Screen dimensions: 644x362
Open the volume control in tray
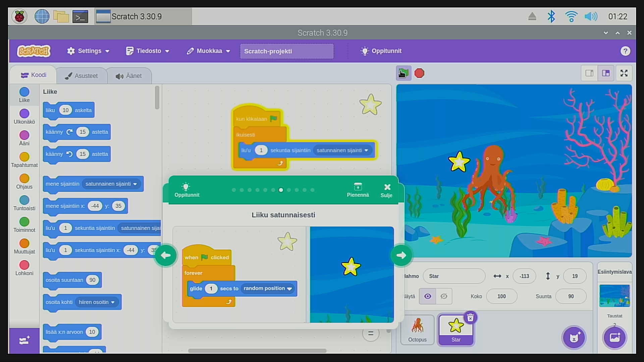[x=591, y=16]
